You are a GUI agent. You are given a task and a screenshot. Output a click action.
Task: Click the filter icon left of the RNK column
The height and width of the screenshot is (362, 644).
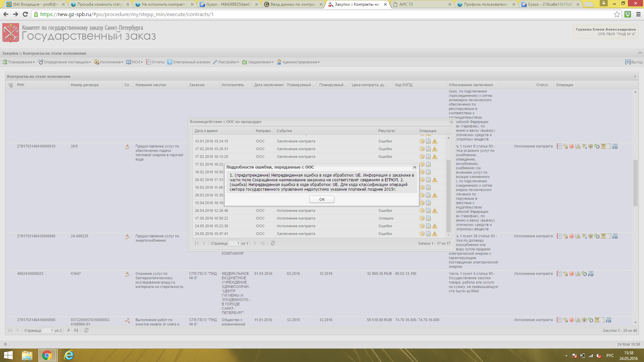click(10, 85)
